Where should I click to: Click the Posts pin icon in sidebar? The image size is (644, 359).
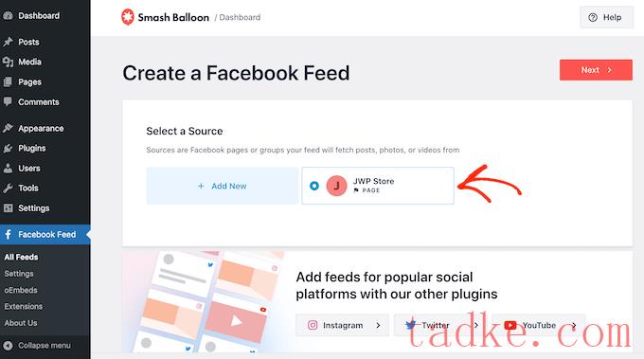coord(8,42)
